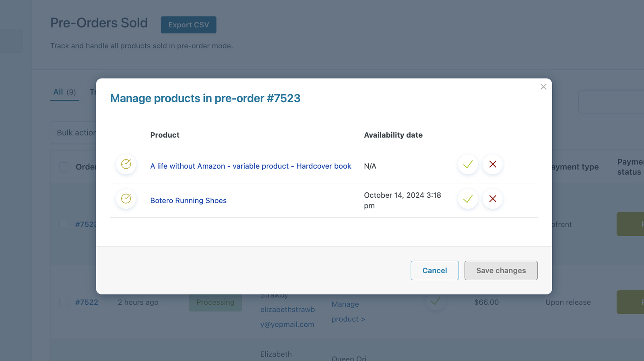Confirm the Hardcover book with green checkmark

coord(468,164)
